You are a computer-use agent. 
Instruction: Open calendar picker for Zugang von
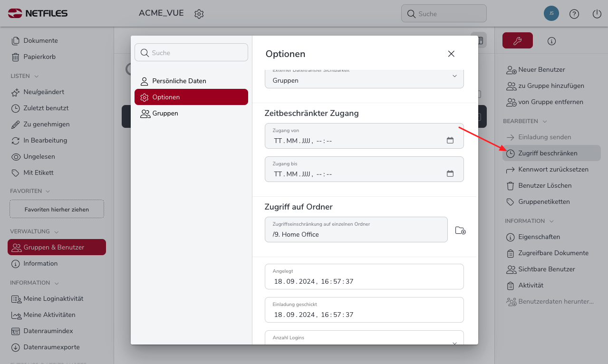pyautogui.click(x=450, y=140)
